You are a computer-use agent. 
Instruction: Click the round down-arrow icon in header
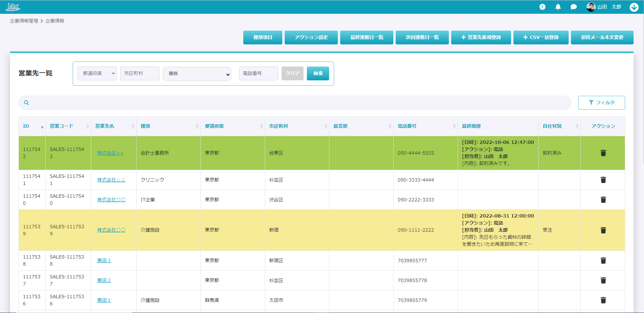point(634,7)
